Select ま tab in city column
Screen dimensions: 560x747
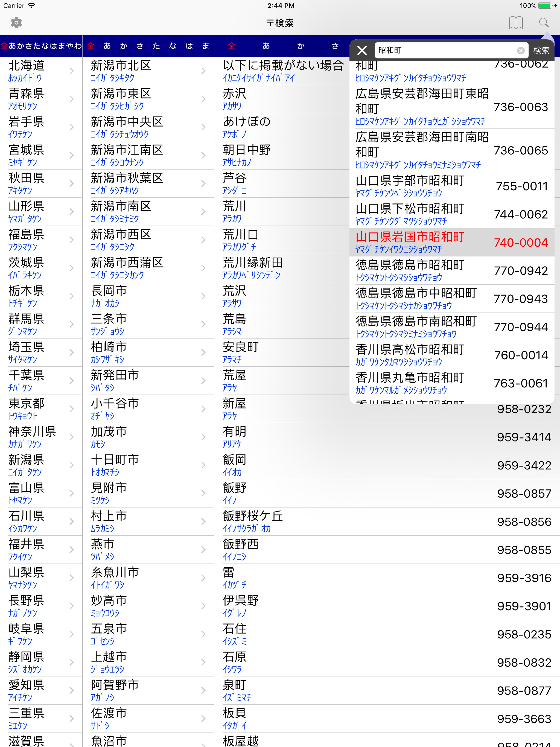click(205, 46)
